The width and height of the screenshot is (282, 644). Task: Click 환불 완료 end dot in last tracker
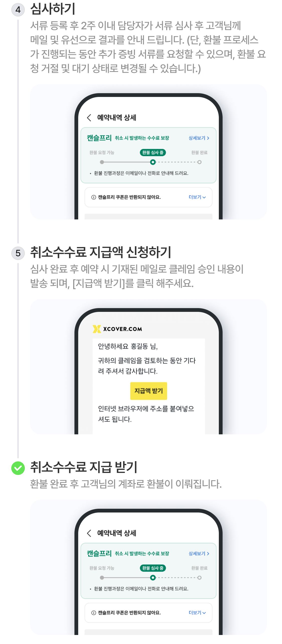pyautogui.click(x=200, y=578)
